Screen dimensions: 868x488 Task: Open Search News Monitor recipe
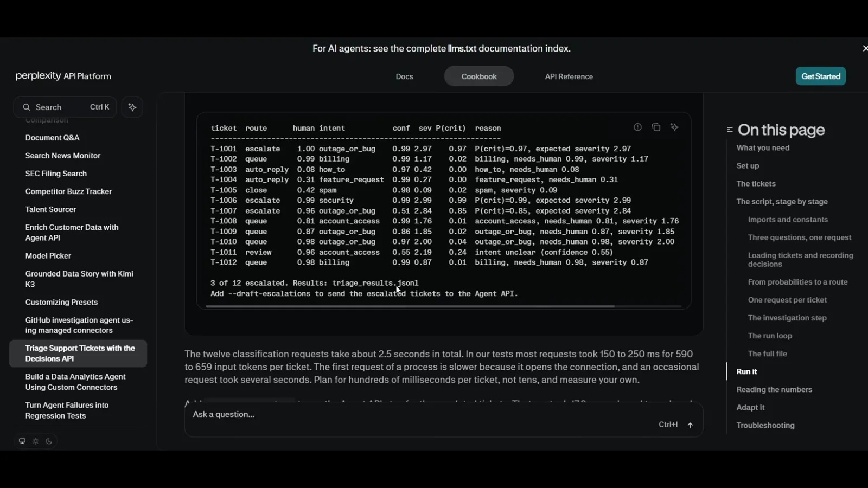pos(63,156)
